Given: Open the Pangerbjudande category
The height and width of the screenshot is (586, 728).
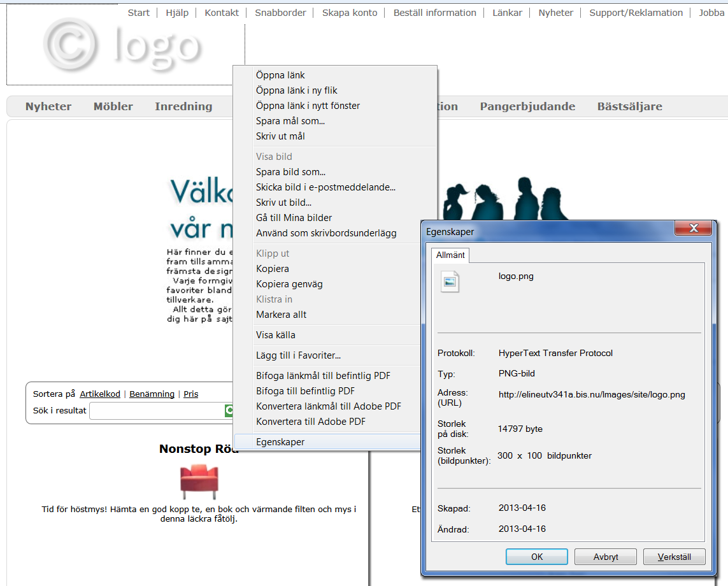Looking at the screenshot, I should click(527, 106).
